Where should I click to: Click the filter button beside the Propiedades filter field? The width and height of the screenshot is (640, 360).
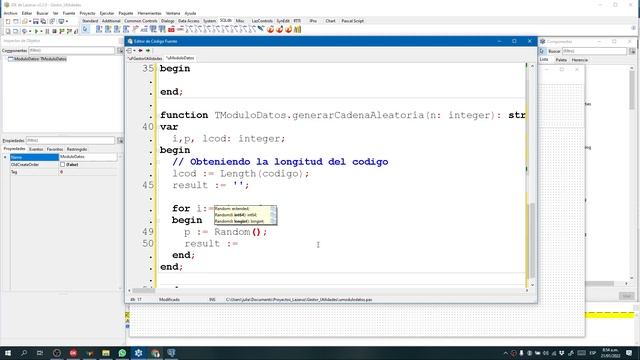pyautogui.click(x=120, y=140)
